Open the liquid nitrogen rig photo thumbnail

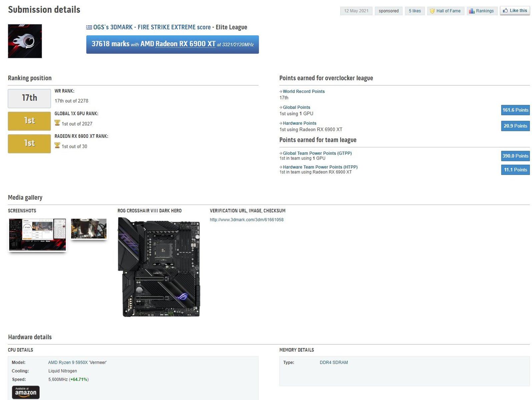(89, 229)
